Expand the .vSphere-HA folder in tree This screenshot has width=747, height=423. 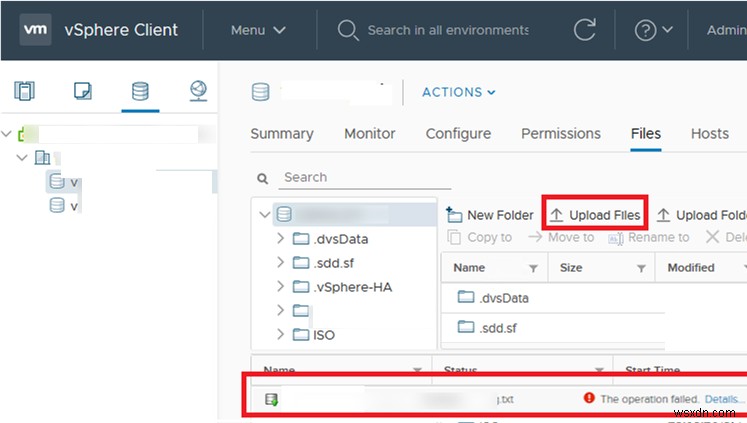click(x=281, y=286)
